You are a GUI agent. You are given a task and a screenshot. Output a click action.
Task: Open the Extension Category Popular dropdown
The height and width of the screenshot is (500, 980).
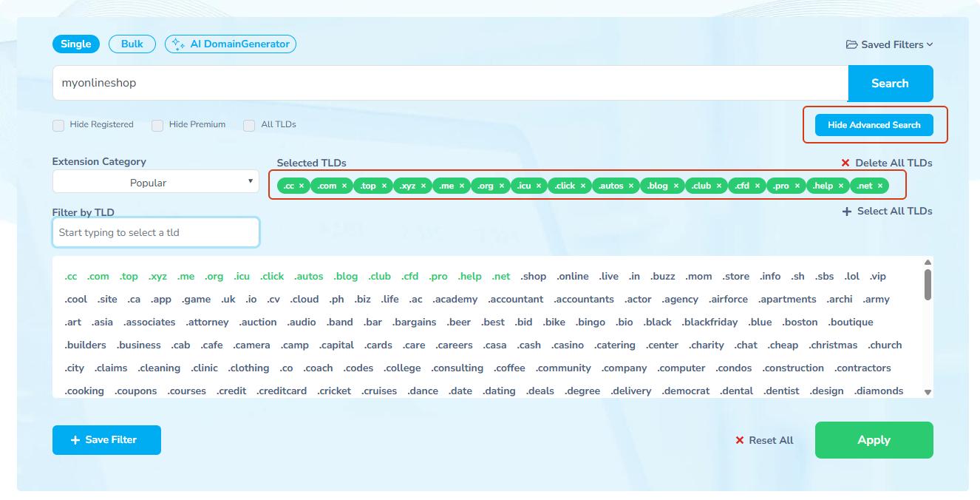tap(156, 182)
